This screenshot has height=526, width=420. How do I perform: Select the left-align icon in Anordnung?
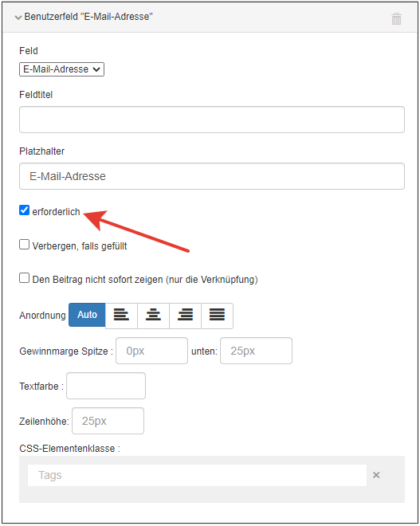click(x=121, y=316)
